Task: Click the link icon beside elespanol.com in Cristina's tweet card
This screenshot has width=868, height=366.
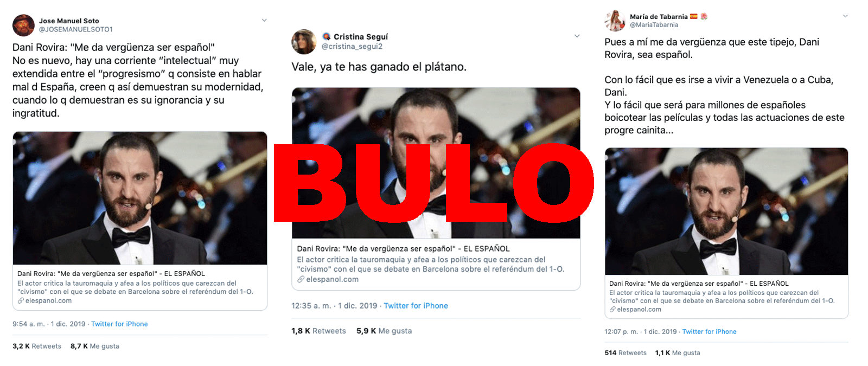Action: pyautogui.click(x=301, y=279)
